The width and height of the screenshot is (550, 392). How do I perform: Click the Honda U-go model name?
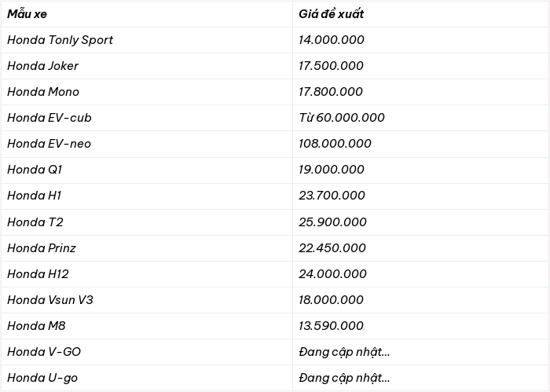(42, 378)
